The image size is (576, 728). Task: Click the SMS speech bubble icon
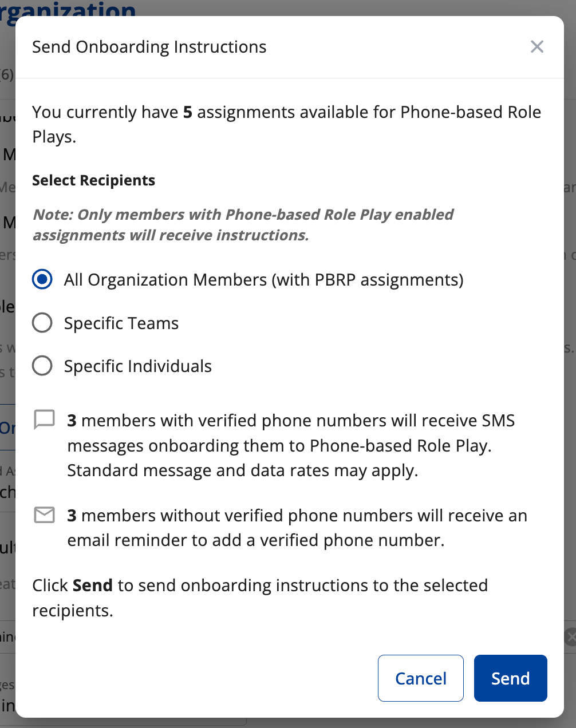coord(44,420)
